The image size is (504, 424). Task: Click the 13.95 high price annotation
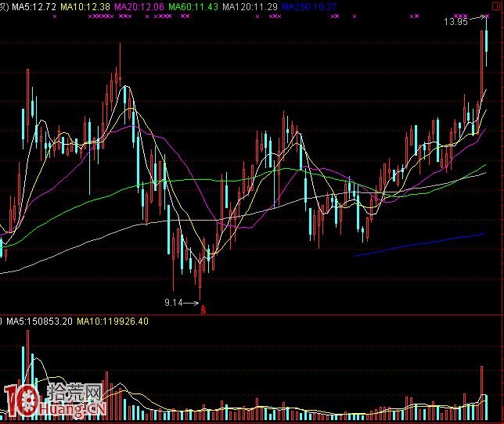pyautogui.click(x=455, y=22)
